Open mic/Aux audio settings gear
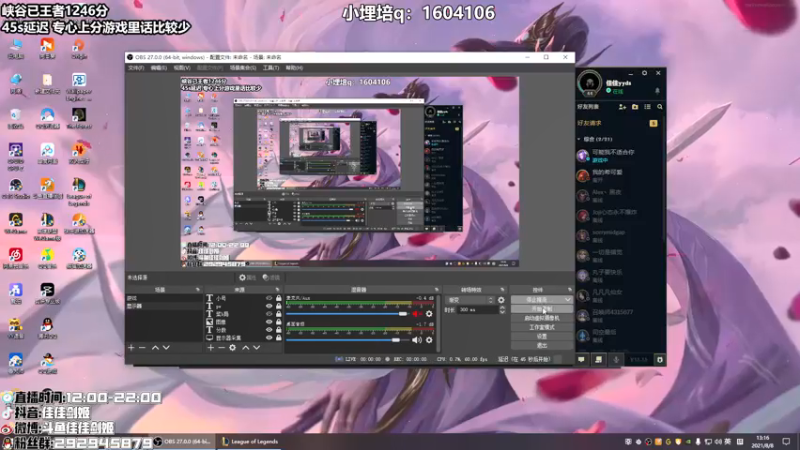800x450 pixels. 429,314
